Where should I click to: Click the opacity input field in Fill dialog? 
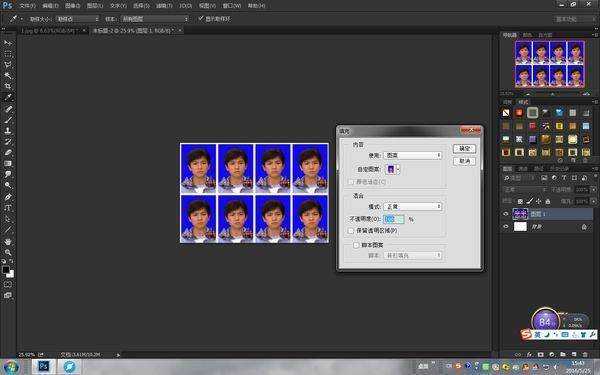pyautogui.click(x=394, y=219)
